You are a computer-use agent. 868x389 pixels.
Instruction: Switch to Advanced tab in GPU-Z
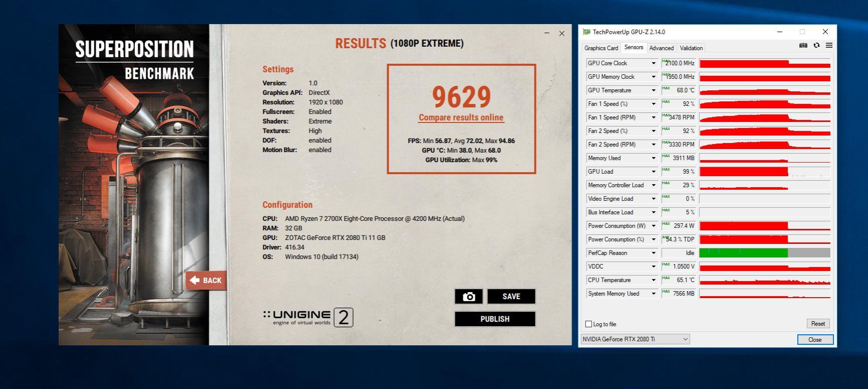pyautogui.click(x=661, y=48)
